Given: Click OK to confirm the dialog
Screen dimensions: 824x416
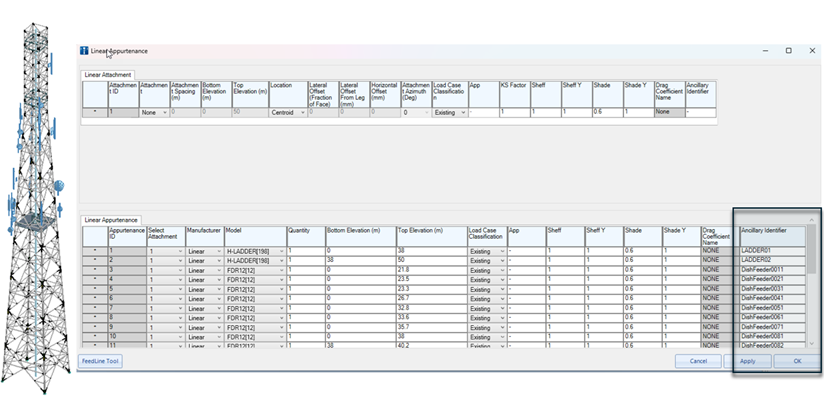Looking at the screenshot, I should (796, 361).
